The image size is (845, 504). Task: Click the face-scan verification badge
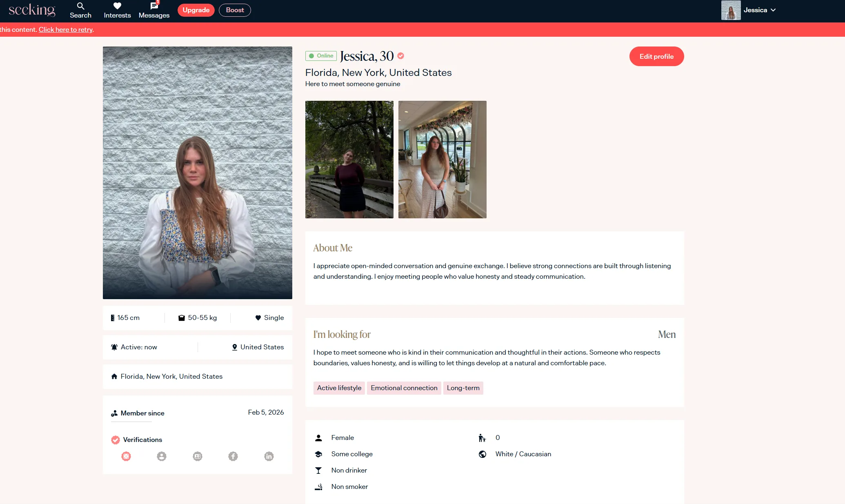pos(126,456)
